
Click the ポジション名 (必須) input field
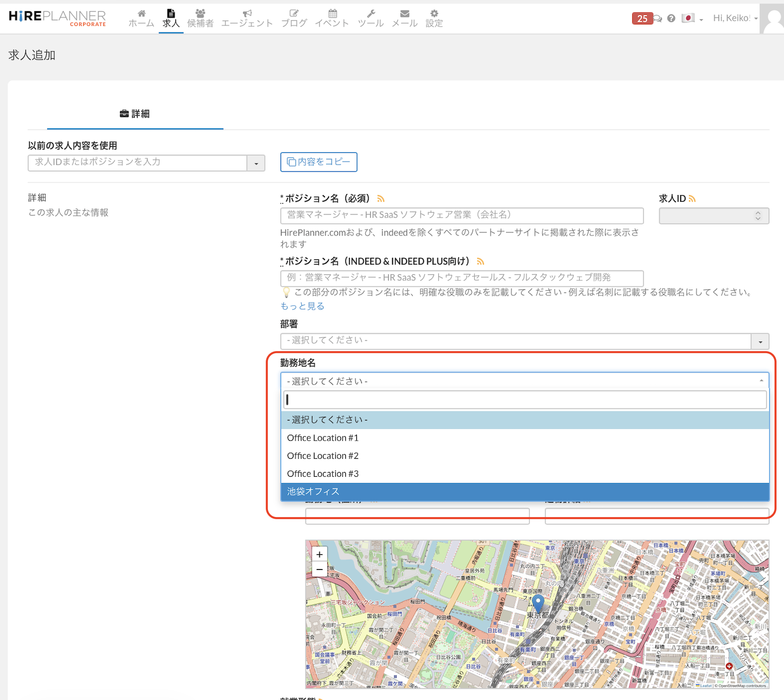461,215
